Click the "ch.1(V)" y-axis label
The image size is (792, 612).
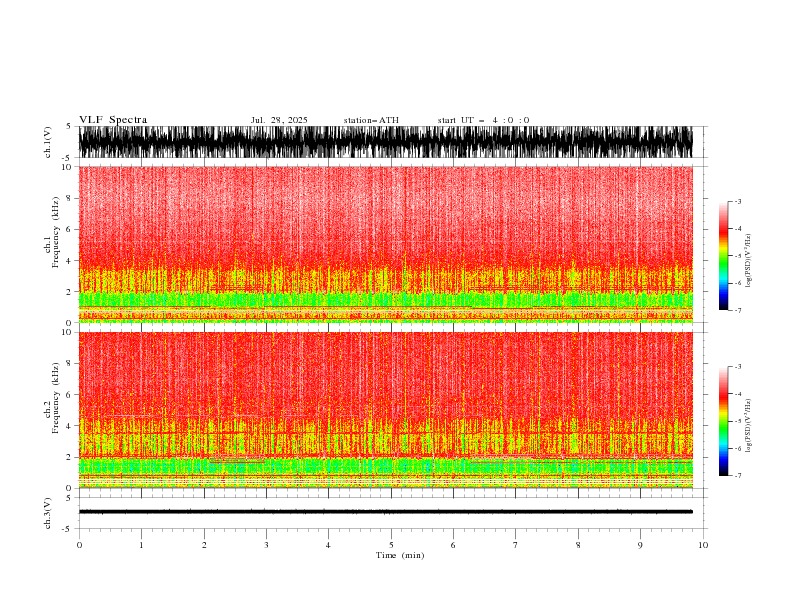point(48,142)
